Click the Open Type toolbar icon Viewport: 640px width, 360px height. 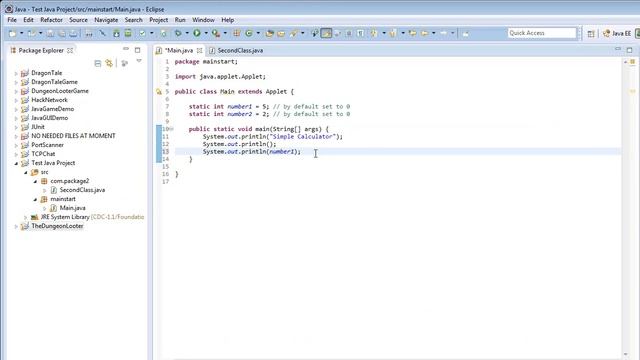pos(269,33)
